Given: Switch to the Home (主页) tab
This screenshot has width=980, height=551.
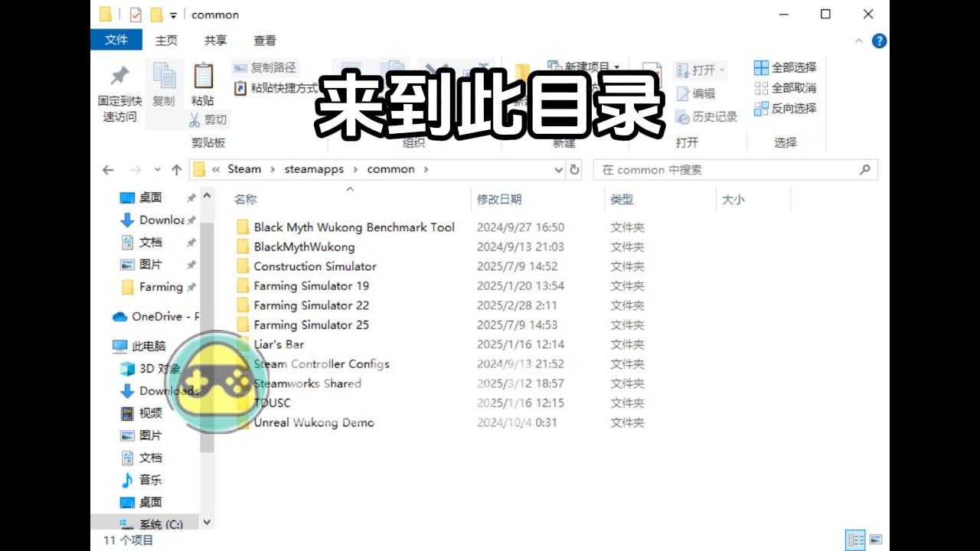Looking at the screenshot, I should (x=166, y=41).
